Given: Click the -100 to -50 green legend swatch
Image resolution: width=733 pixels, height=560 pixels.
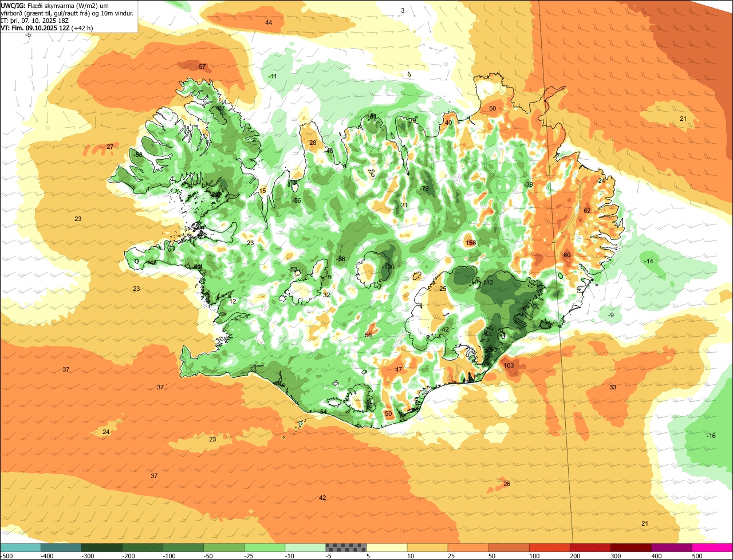Looking at the screenshot, I should 183,547.
